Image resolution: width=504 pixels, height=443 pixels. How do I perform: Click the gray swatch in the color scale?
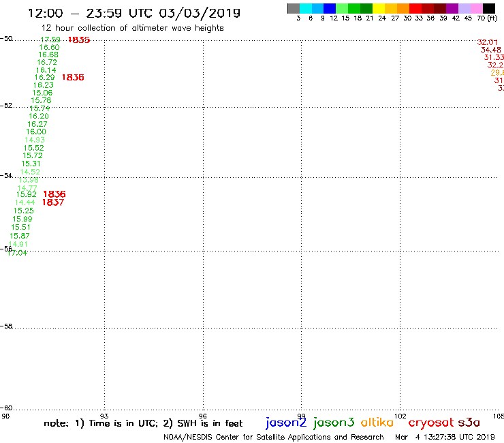click(x=294, y=8)
